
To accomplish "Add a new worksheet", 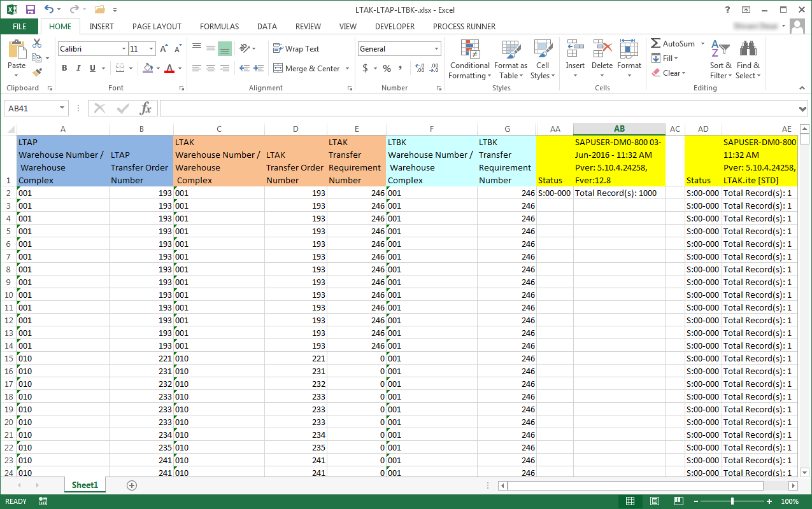I will [x=131, y=485].
